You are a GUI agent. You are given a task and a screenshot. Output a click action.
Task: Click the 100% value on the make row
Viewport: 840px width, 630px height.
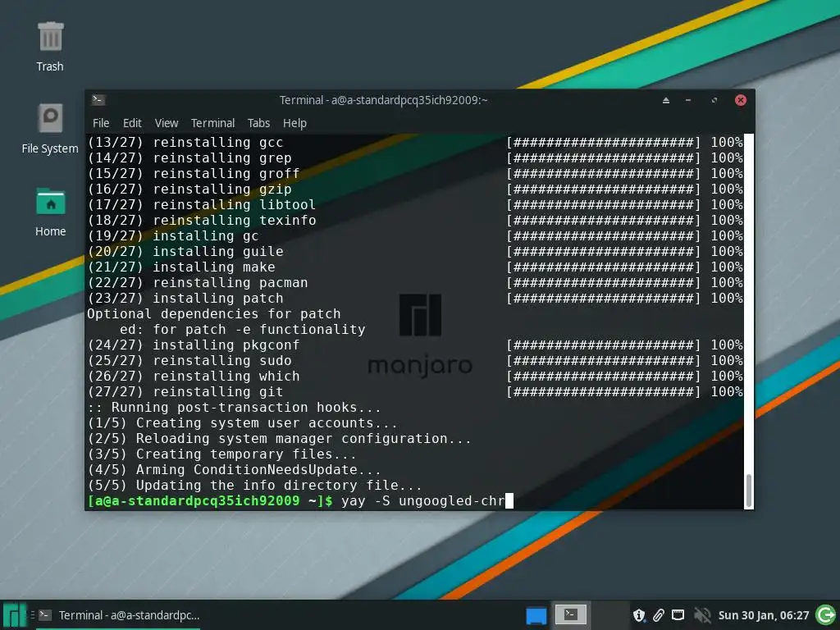coord(727,267)
